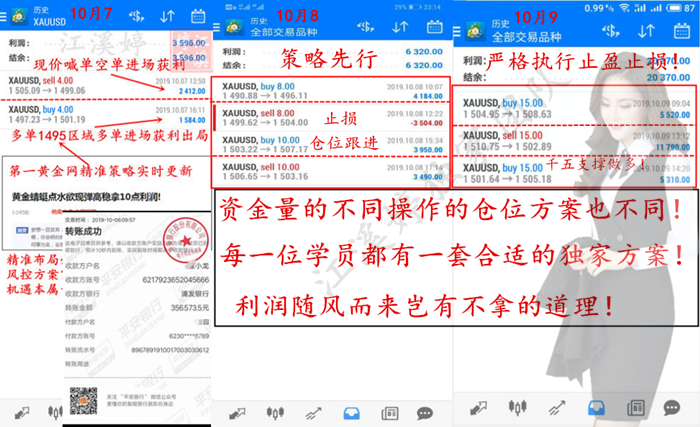This screenshot has width=700, height=427.
Task: Open chat bubble tab in 10月8 bottom bar
Action: click(x=425, y=413)
